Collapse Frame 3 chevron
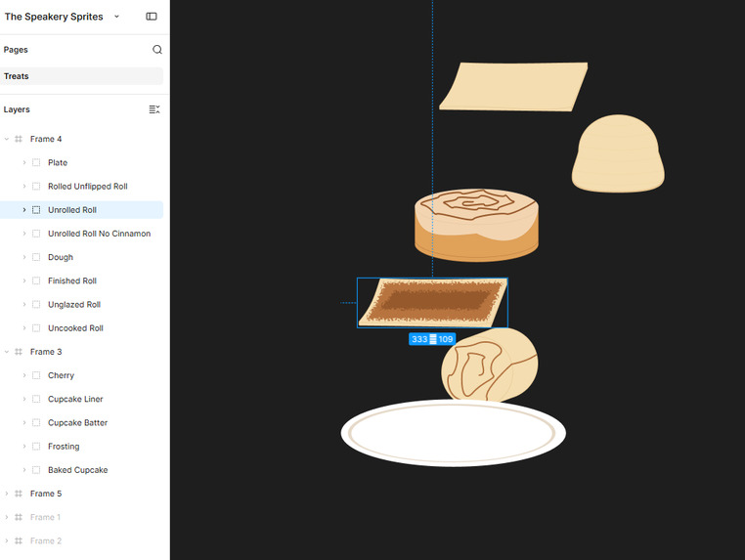Viewport: 745px width, 560px height. click(7, 352)
